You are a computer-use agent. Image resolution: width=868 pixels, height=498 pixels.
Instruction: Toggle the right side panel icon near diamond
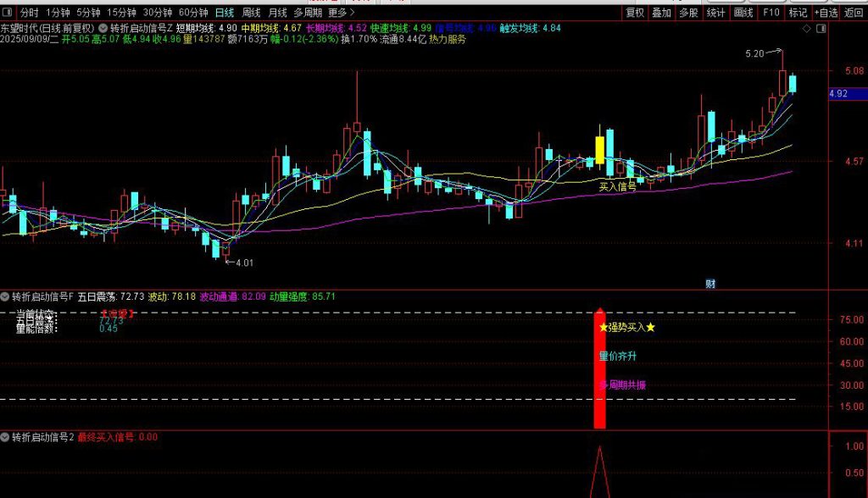[820, 28]
